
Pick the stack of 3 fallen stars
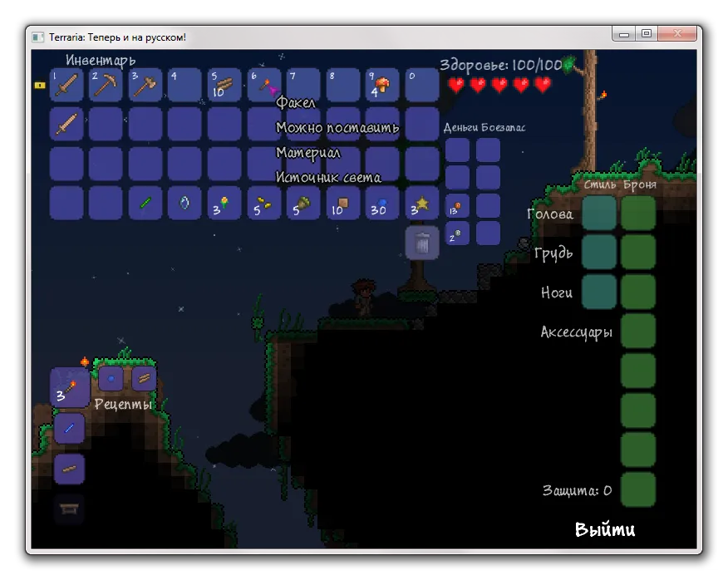[422, 203]
